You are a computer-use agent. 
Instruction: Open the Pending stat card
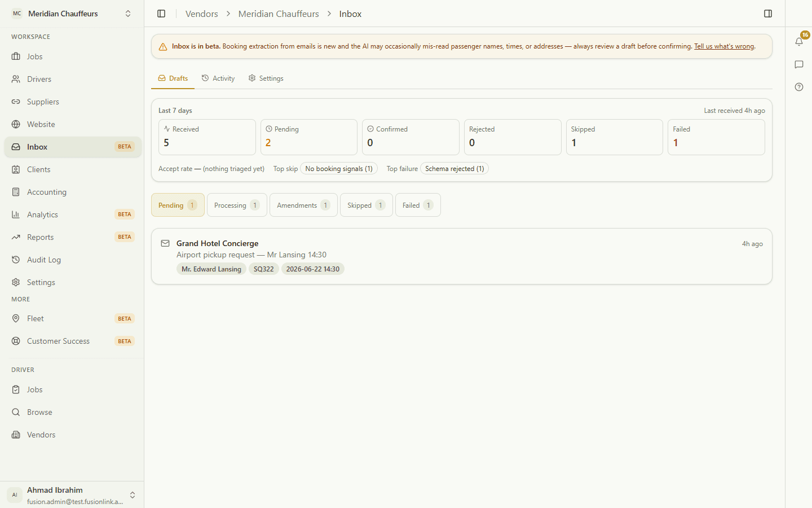coord(309,137)
